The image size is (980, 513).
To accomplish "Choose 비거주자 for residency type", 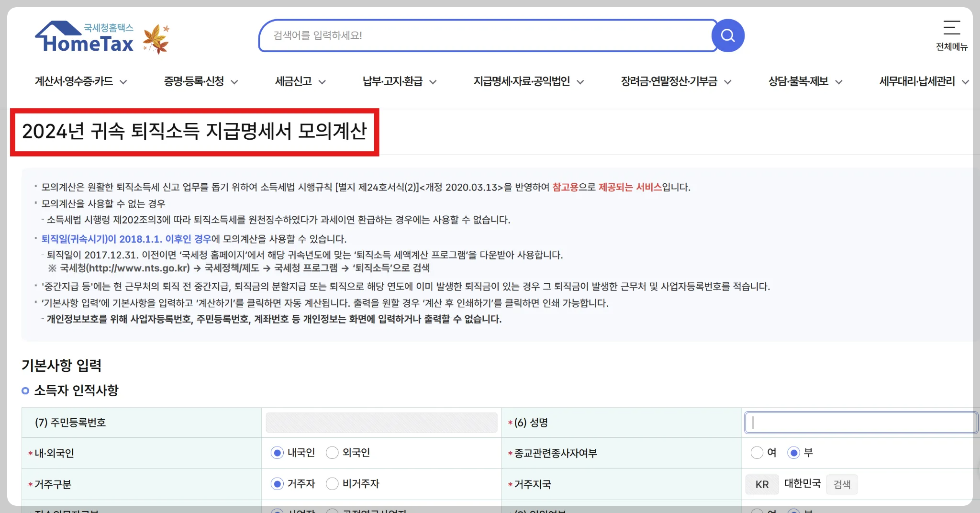I will pyautogui.click(x=333, y=484).
